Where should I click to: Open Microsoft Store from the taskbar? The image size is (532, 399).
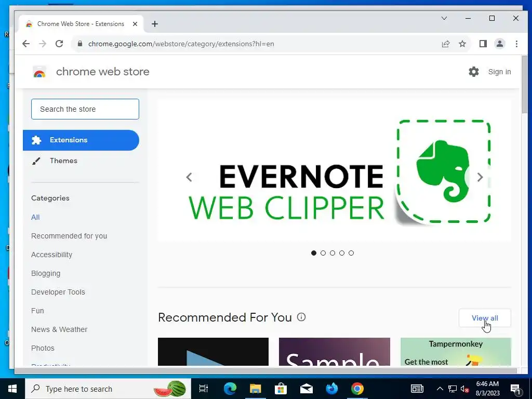click(x=281, y=389)
